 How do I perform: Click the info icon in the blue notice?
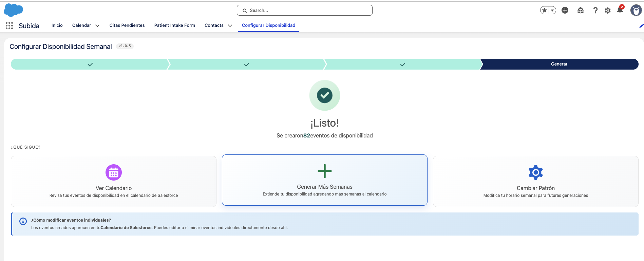coord(23,221)
